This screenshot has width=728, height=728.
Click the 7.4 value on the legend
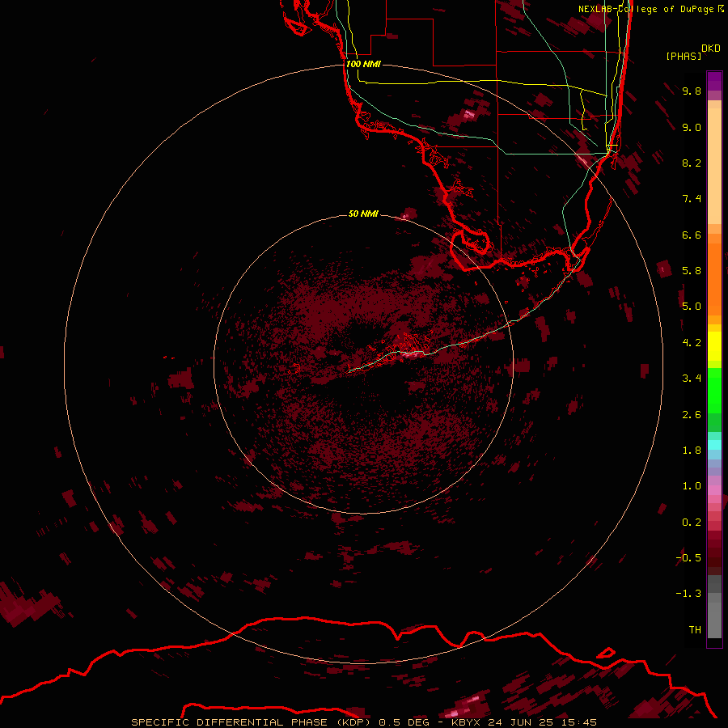(x=692, y=199)
